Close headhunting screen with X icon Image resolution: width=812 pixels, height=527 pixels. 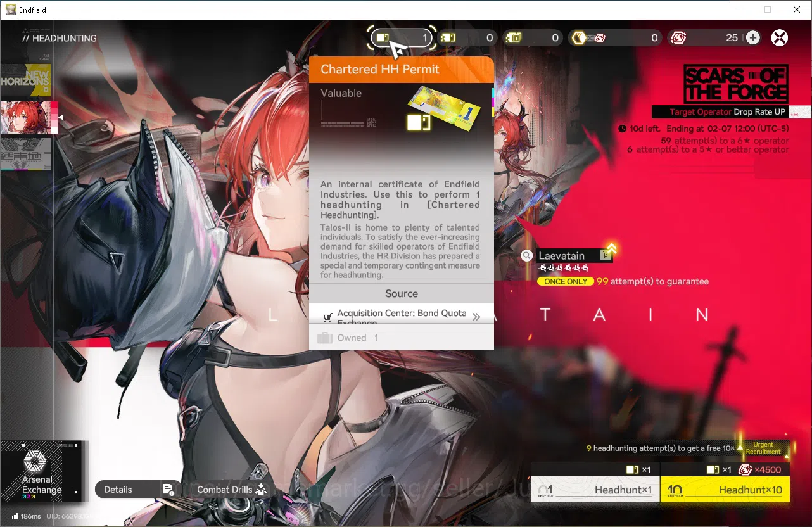(x=780, y=38)
